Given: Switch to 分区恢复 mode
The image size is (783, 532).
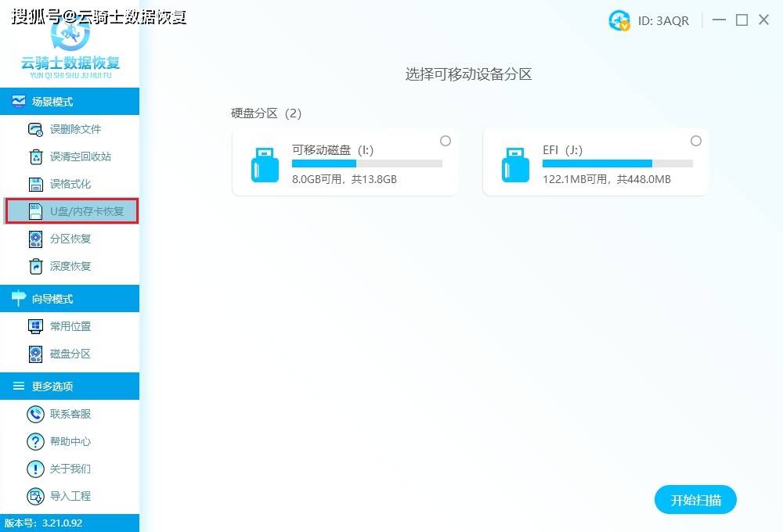Looking at the screenshot, I should pyautogui.click(x=70, y=239).
